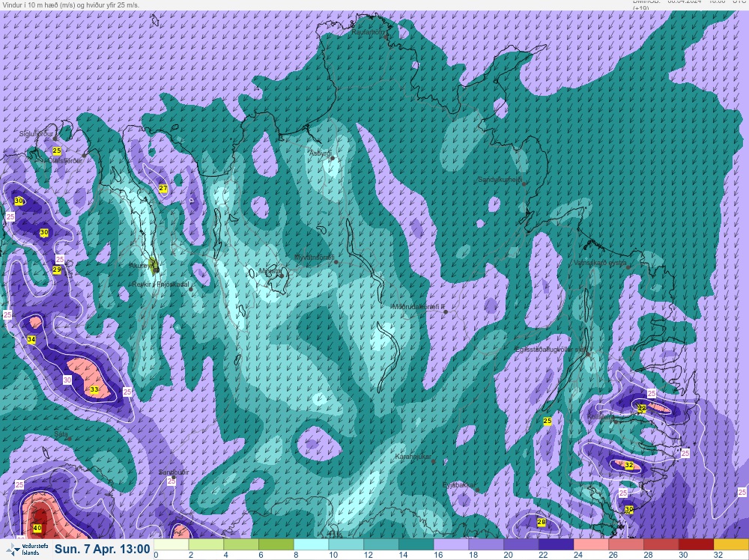Click the Mývatnsöræfi station label
The height and width of the screenshot is (560, 749).
coord(314,258)
